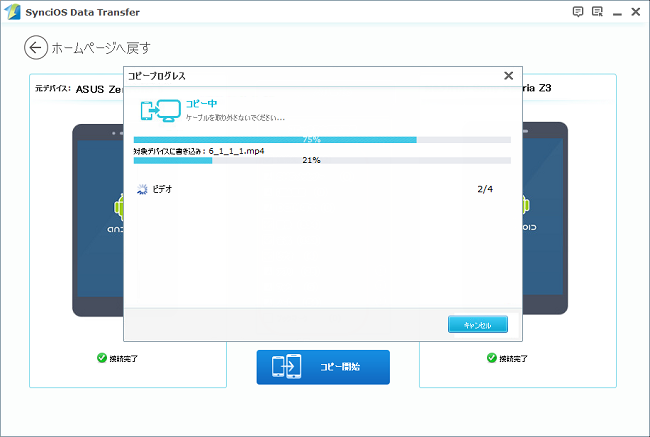The image size is (650, 437).
Task: Click the SynciOS app logo icon
Action: click(x=12, y=12)
